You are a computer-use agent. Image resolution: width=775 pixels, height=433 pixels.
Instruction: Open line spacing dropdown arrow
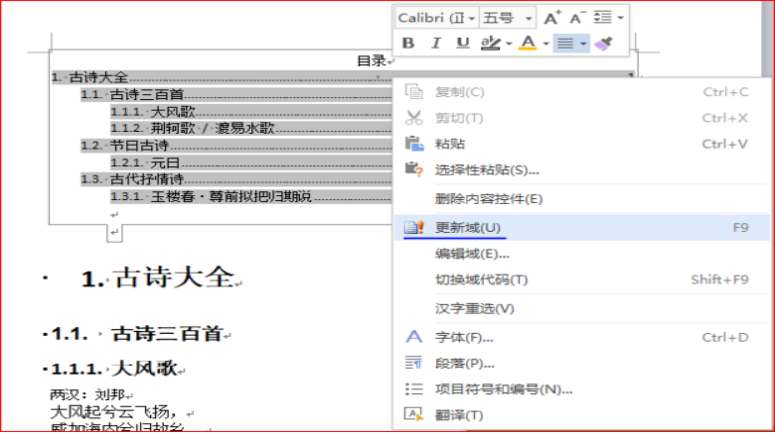[x=620, y=18]
